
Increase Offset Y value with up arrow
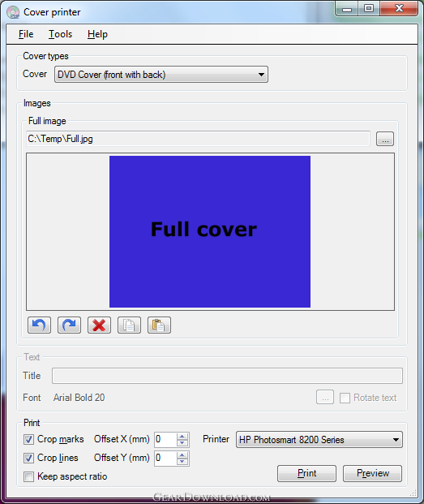click(x=182, y=454)
